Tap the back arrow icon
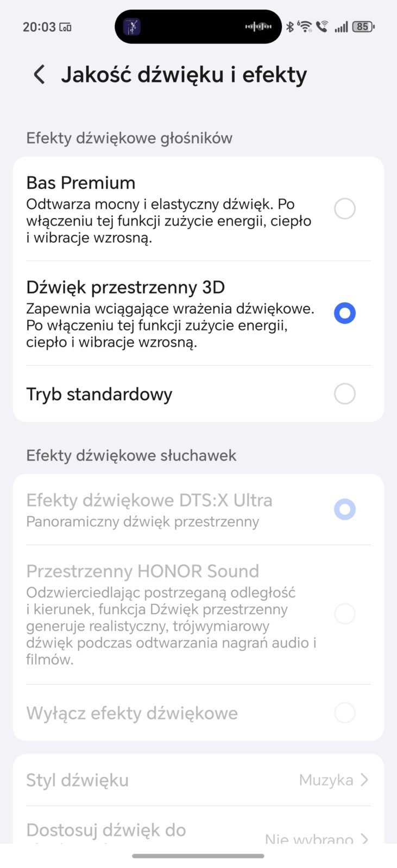This screenshot has height=868, width=397. pos(39,74)
